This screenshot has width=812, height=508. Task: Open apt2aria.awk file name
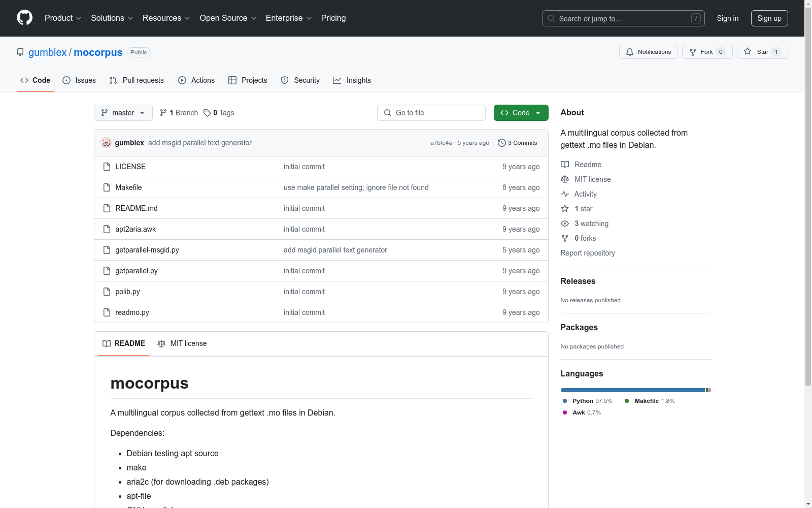pyautogui.click(x=136, y=229)
